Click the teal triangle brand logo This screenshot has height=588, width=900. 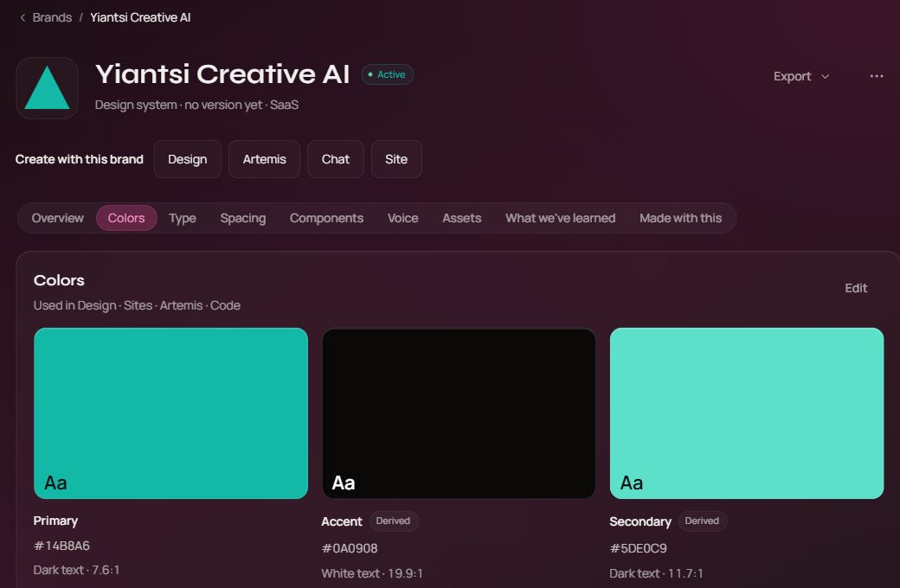[47, 88]
